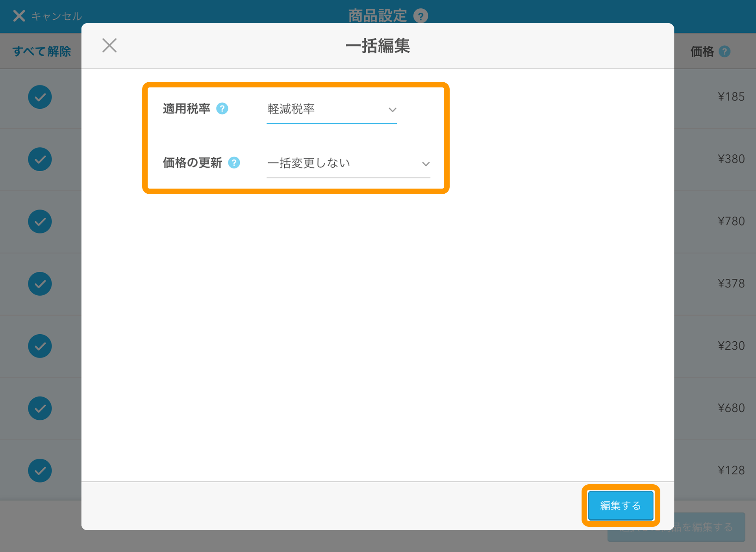Click the help icon next to 価格 header

tap(725, 51)
